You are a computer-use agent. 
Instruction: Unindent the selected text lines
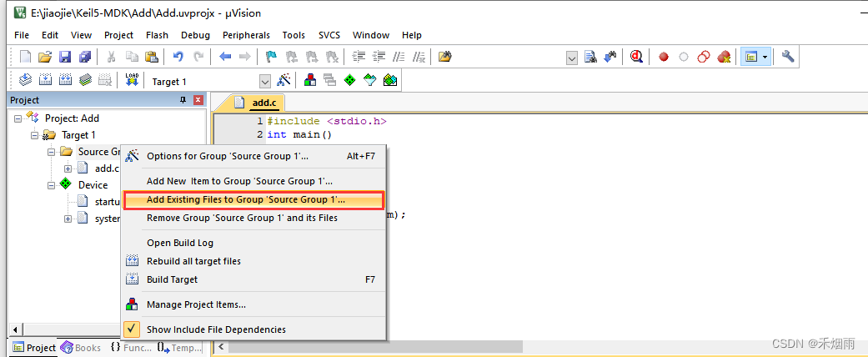pyautogui.click(x=379, y=57)
